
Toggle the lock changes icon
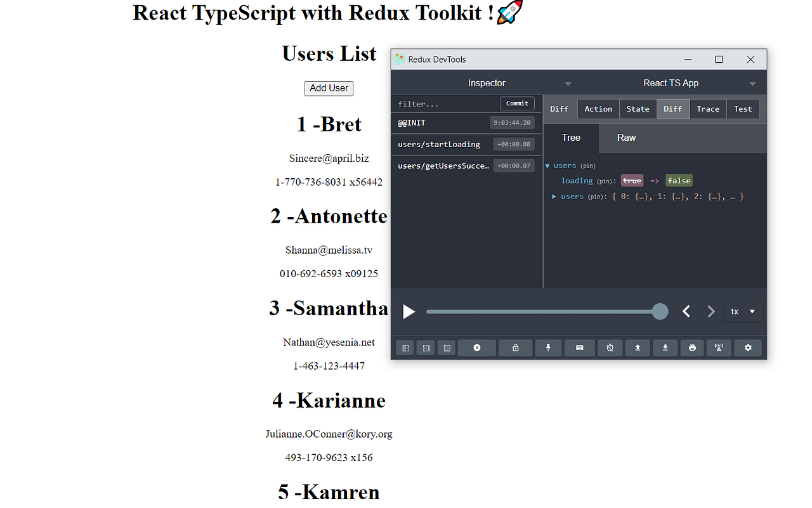(515, 348)
